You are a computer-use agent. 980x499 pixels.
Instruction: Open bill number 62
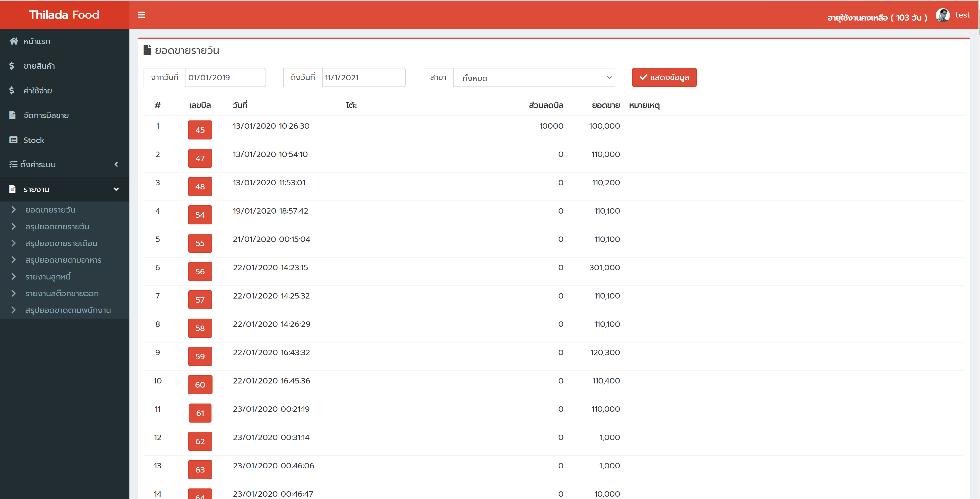(x=200, y=442)
